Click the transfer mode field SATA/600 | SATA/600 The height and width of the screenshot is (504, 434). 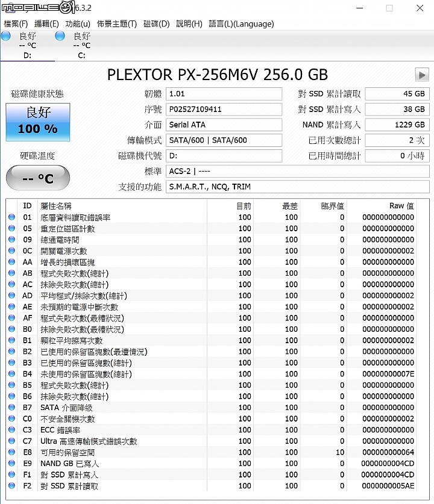click(x=224, y=140)
